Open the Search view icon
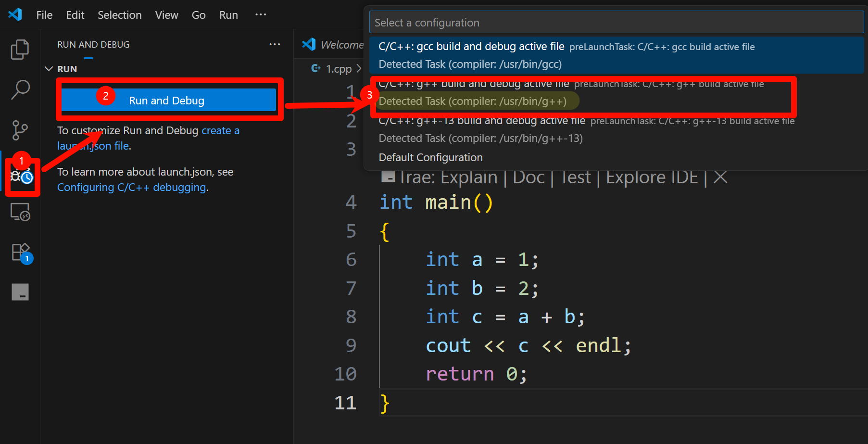Image resolution: width=868 pixels, height=444 pixels. coord(20,89)
